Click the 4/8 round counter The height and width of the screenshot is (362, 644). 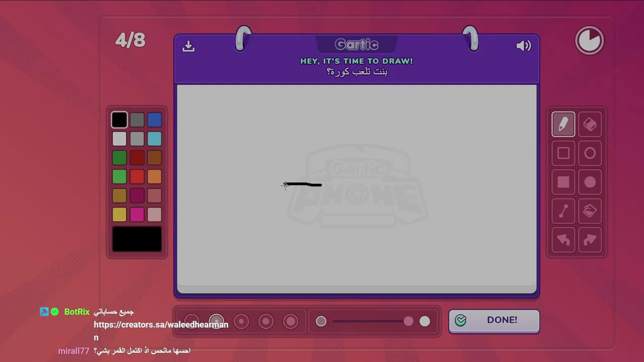click(130, 40)
